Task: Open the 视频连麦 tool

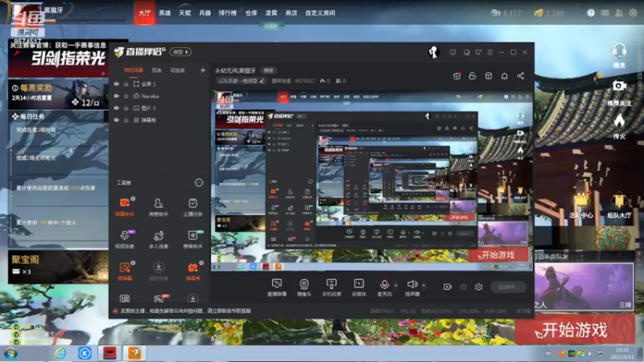Action: [125, 239]
